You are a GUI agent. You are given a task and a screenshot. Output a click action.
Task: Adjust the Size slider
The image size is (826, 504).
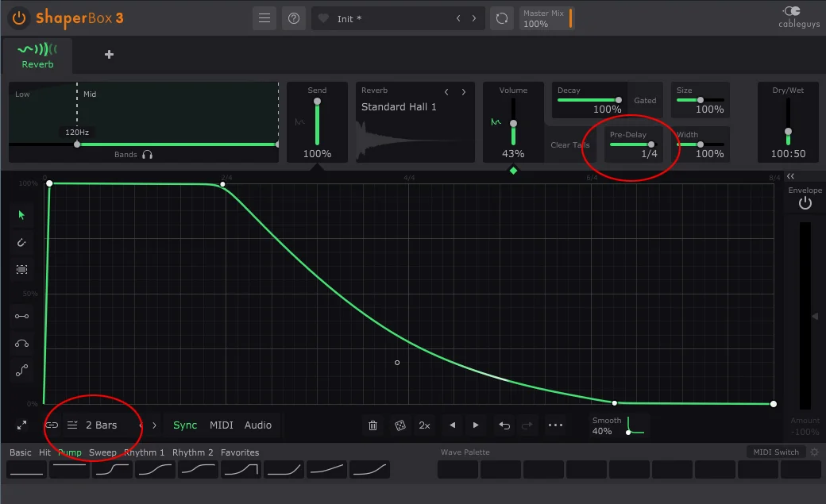700,100
